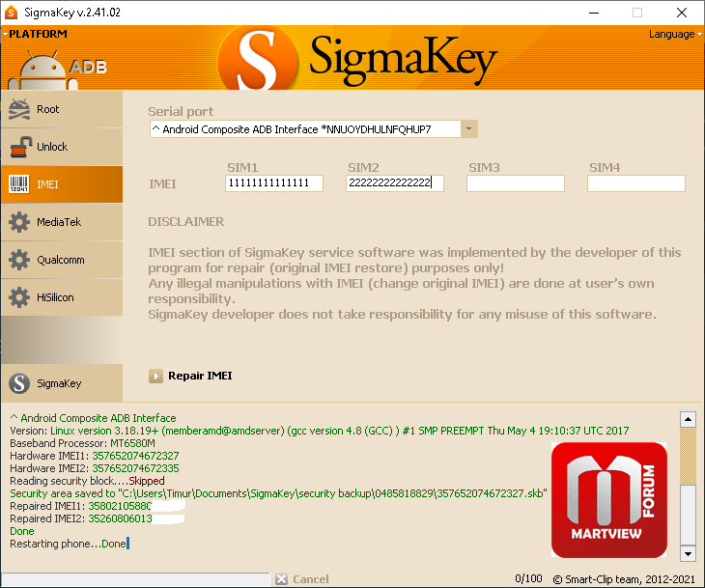Click the MediaTek gear icon
This screenshot has width=705, height=588.
point(19,222)
